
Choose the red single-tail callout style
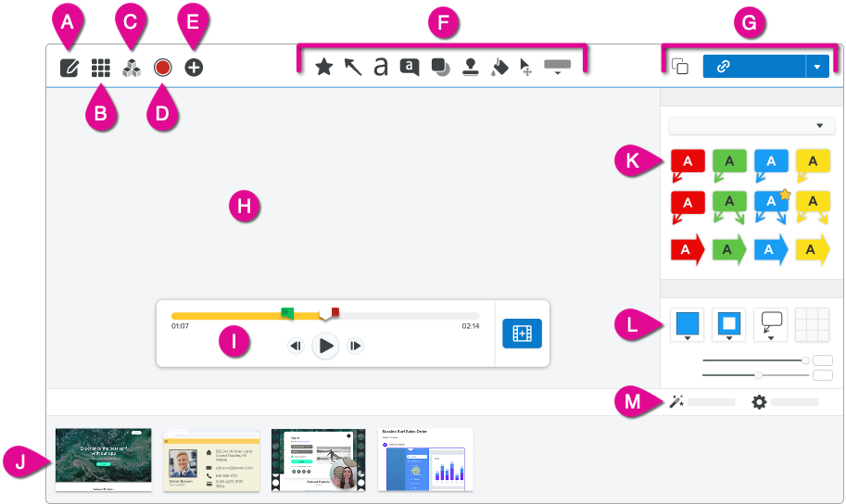688,166
